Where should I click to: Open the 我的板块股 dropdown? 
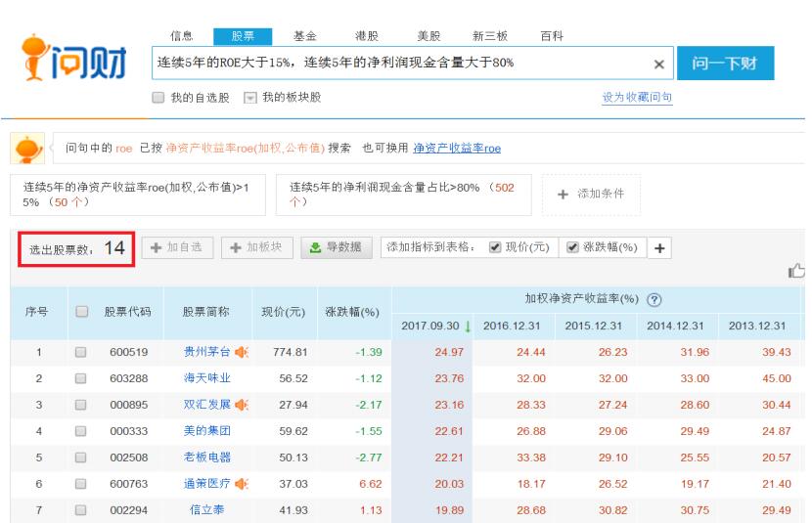(x=250, y=97)
